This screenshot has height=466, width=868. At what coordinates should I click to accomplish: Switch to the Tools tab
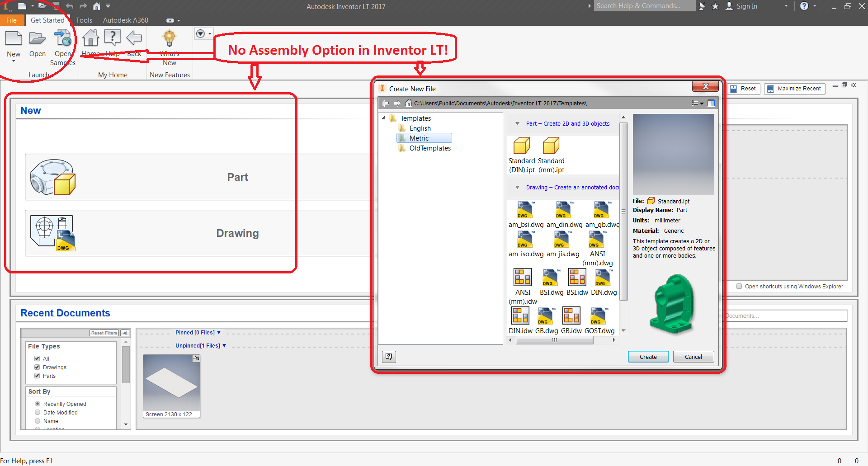(x=84, y=20)
